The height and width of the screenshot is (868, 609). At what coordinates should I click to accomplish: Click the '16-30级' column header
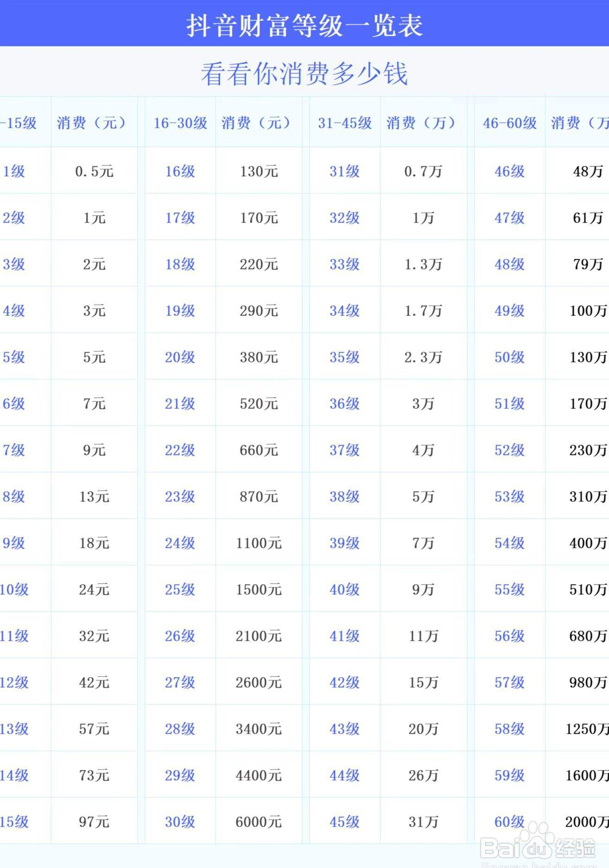(180, 123)
